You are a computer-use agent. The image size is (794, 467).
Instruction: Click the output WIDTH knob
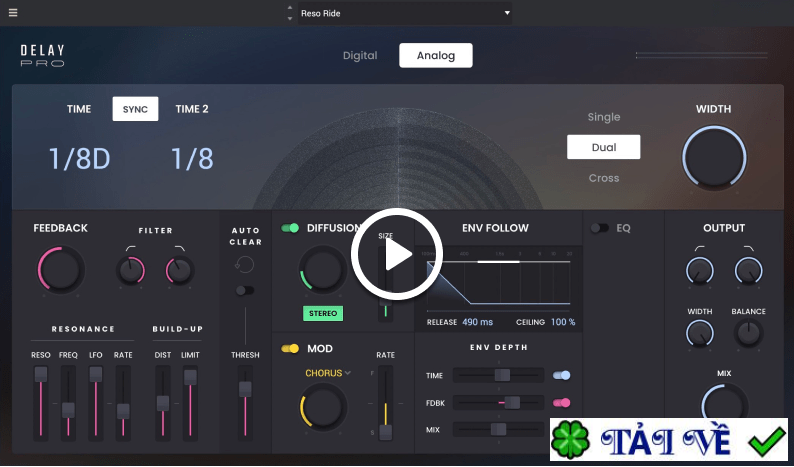pos(700,334)
